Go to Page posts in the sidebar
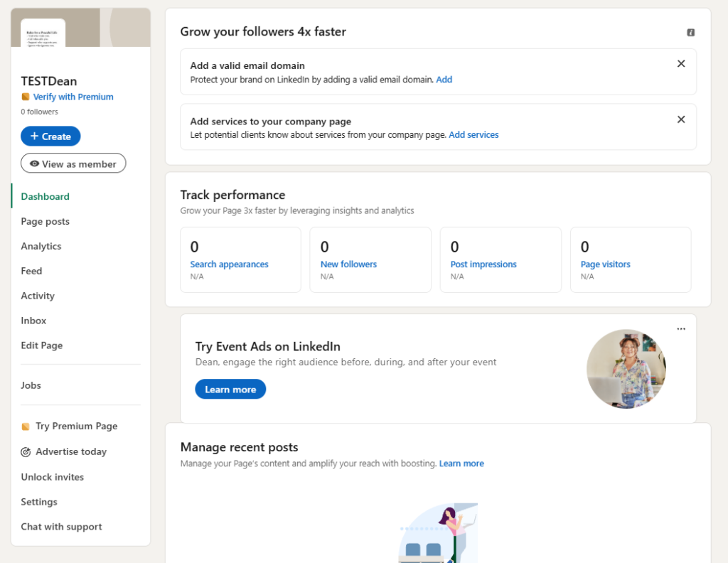The width and height of the screenshot is (728, 563). 45,221
